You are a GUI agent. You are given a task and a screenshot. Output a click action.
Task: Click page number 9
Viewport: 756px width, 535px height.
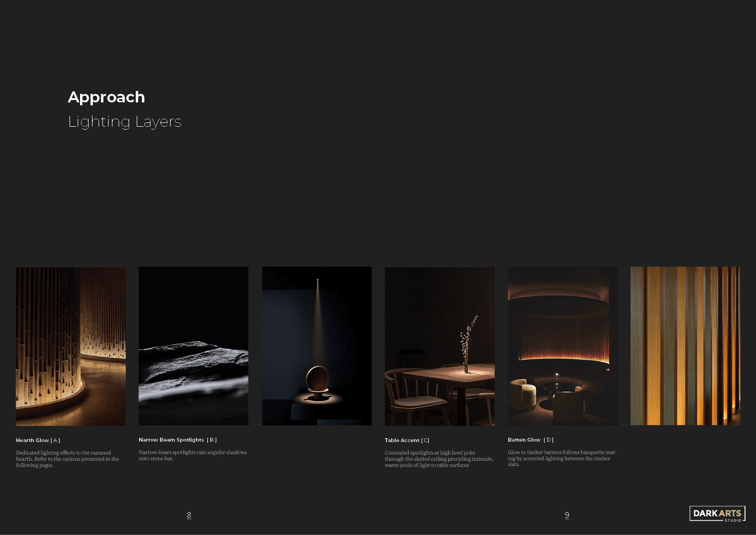(x=567, y=515)
